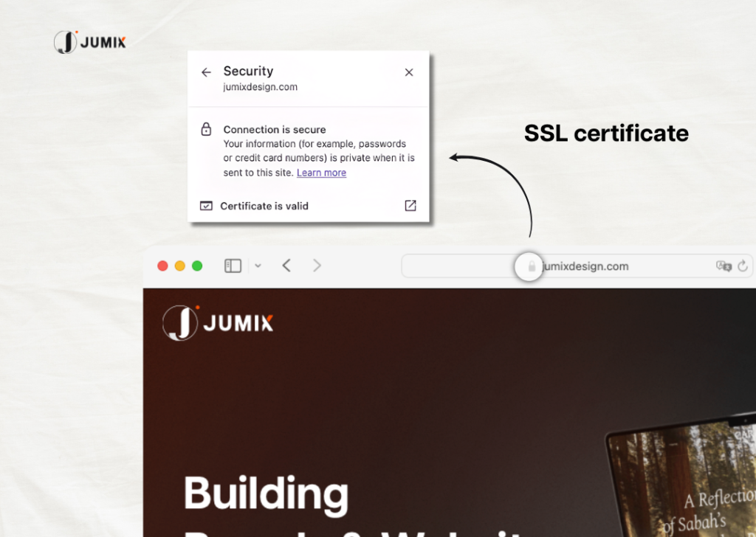Click the yellow minimize window button
756x537 pixels.
179,266
